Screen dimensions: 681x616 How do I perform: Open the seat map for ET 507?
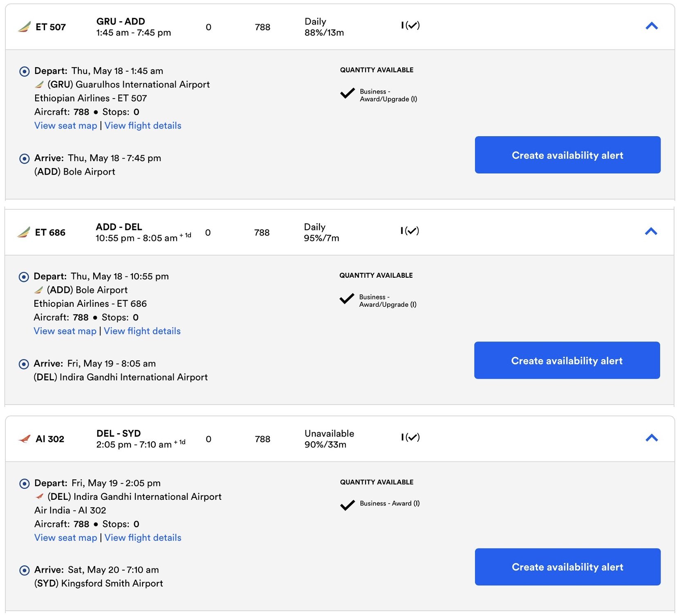tap(66, 126)
